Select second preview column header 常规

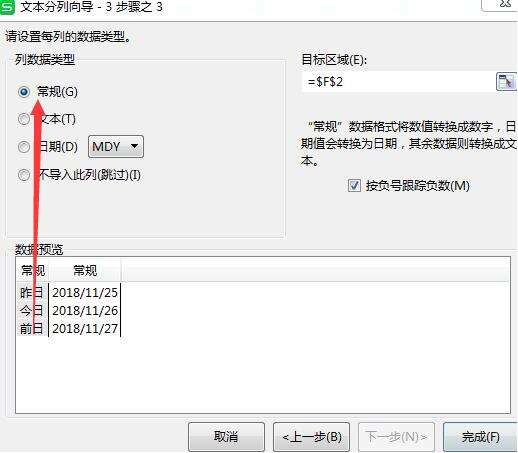pyautogui.click(x=85, y=270)
